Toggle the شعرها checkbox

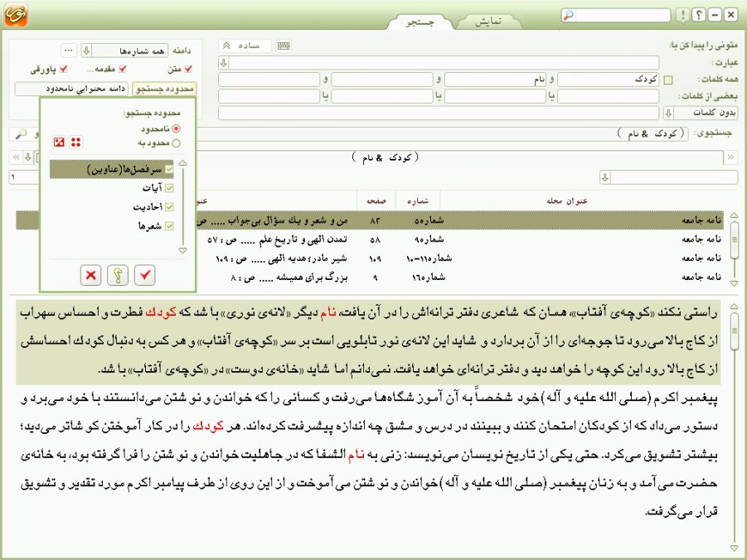(x=169, y=226)
